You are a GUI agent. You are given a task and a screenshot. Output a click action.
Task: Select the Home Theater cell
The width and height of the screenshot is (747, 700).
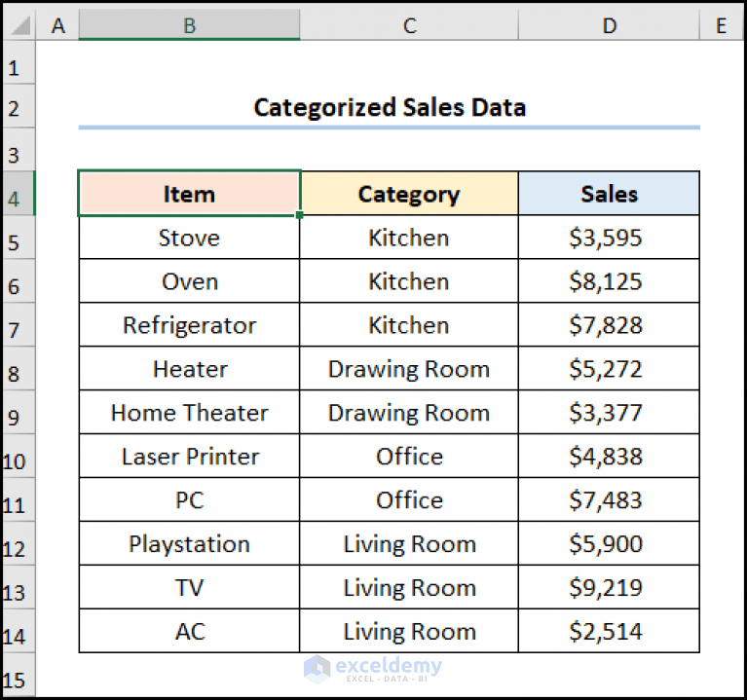coord(189,413)
